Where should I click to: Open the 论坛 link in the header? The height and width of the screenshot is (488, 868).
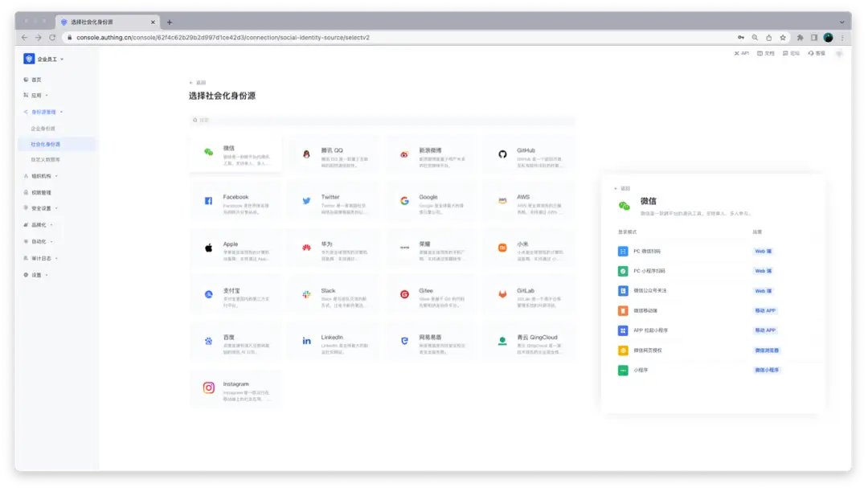point(792,53)
